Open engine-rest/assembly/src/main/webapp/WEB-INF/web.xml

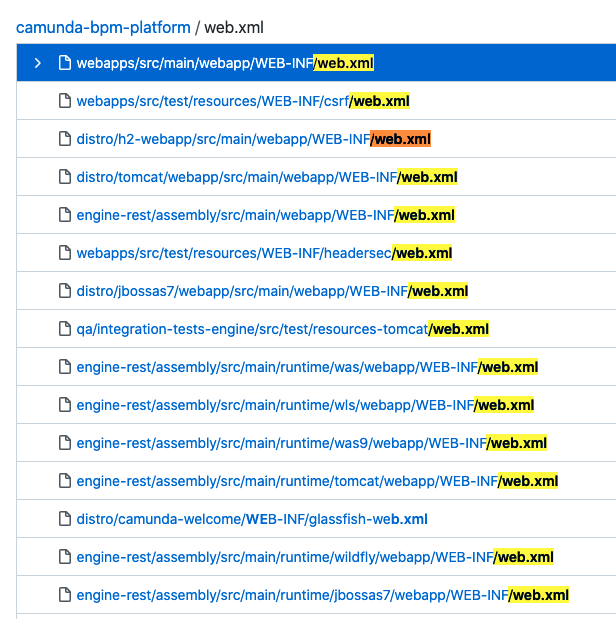(265, 215)
